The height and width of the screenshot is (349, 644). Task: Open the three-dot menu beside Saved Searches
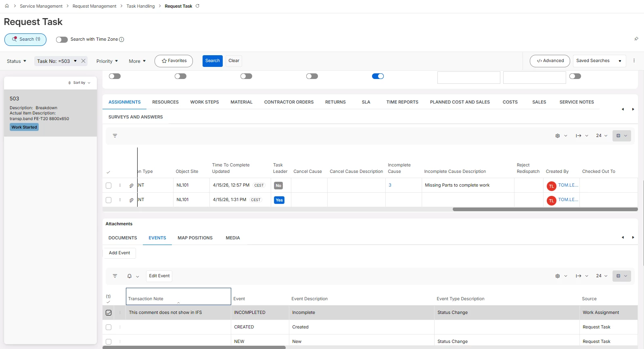tap(634, 61)
